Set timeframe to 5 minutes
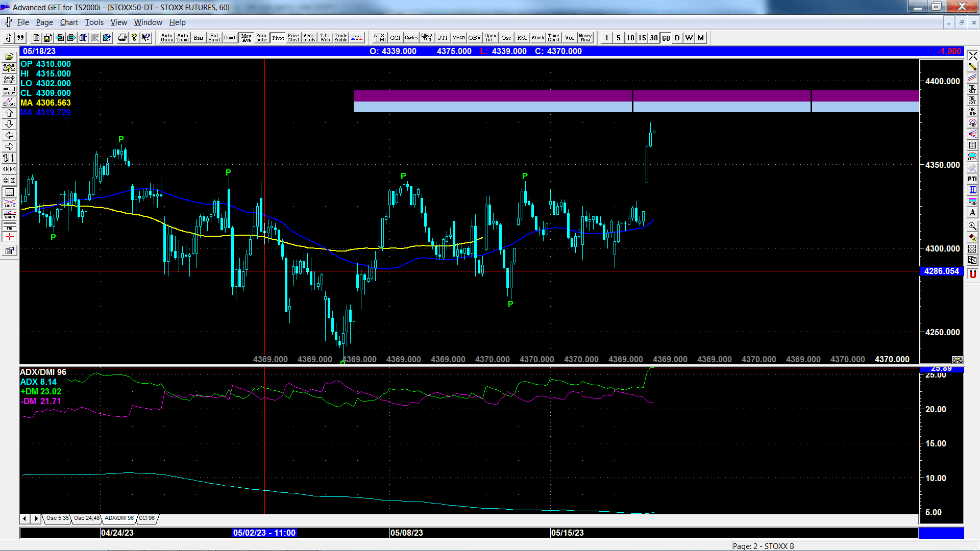 (x=619, y=38)
